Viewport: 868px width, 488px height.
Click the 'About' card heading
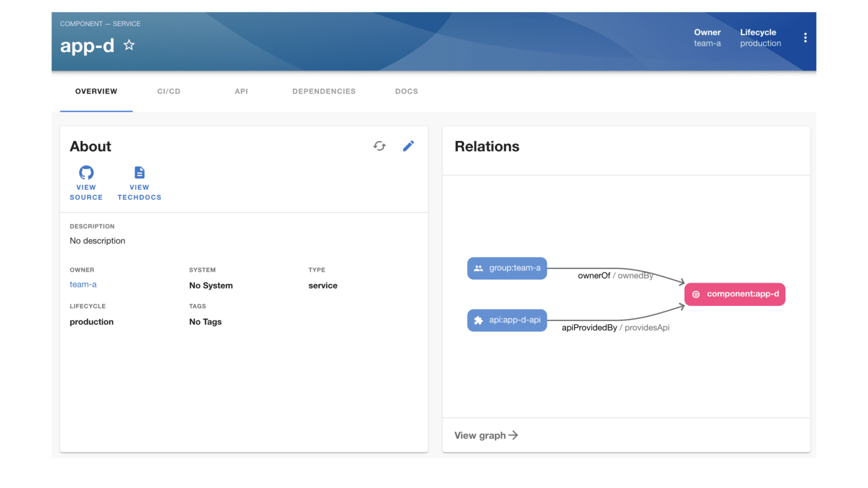pos(91,146)
